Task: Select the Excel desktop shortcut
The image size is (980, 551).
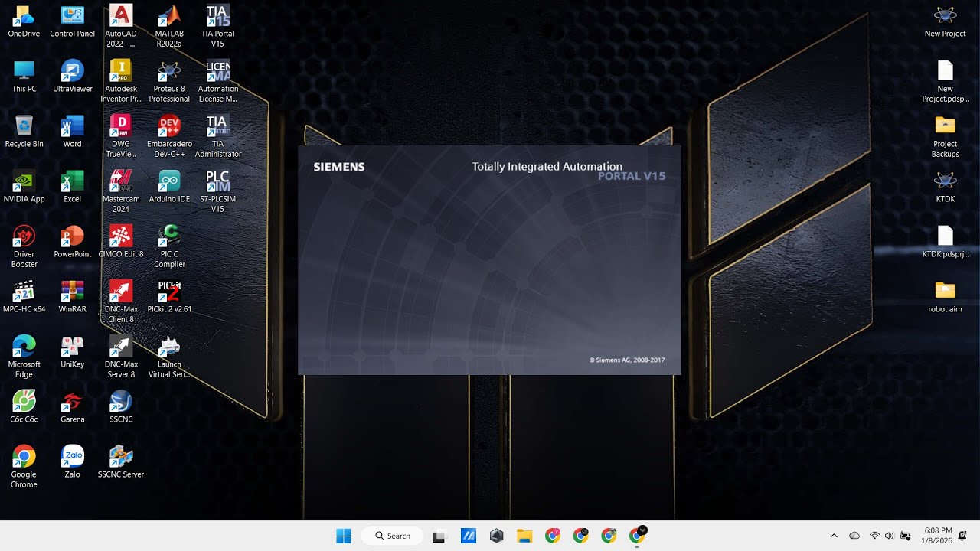Action: (x=72, y=187)
